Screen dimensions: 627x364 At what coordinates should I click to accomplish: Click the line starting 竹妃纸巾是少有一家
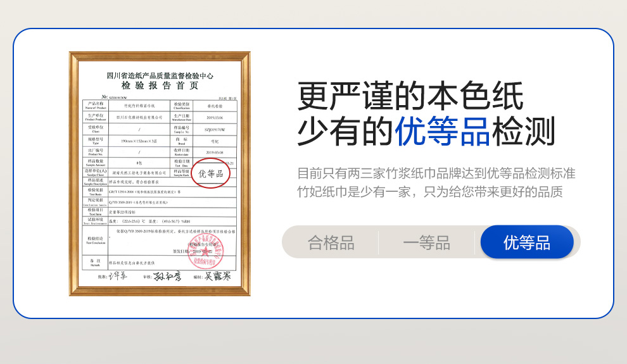(x=430, y=192)
